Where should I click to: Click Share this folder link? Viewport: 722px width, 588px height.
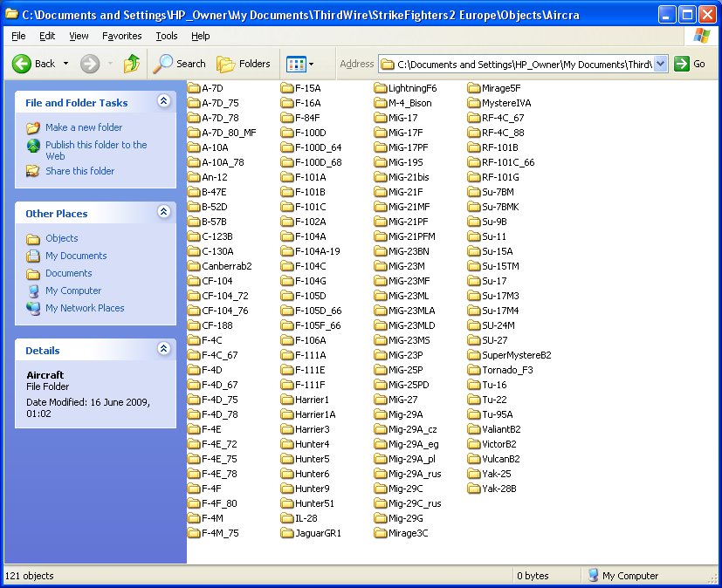pos(79,171)
